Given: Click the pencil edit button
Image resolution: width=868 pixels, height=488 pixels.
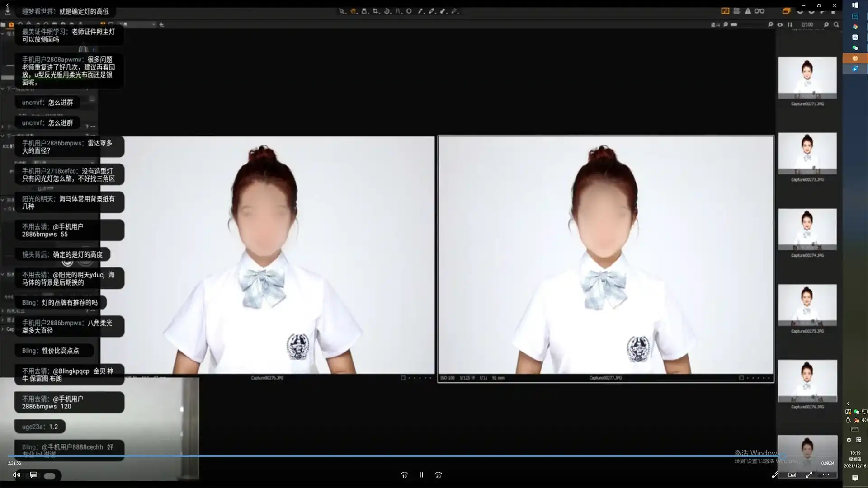Looking at the screenshot, I should [775, 475].
